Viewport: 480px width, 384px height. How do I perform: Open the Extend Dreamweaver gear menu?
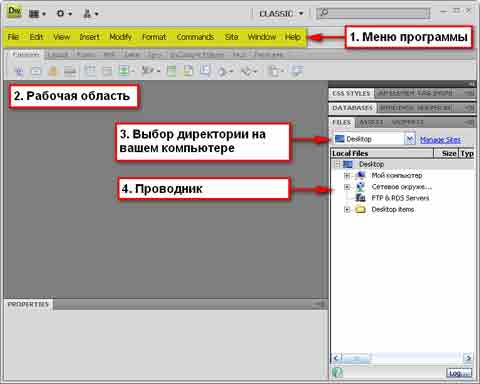[x=64, y=14]
